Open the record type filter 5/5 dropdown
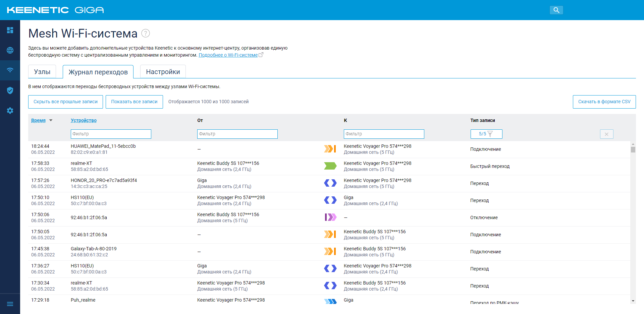Image resolution: width=644 pixels, height=314 pixels. tap(486, 134)
